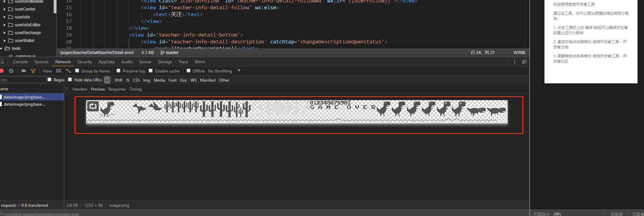Expand the userWallet folder arrow

tap(4, 41)
